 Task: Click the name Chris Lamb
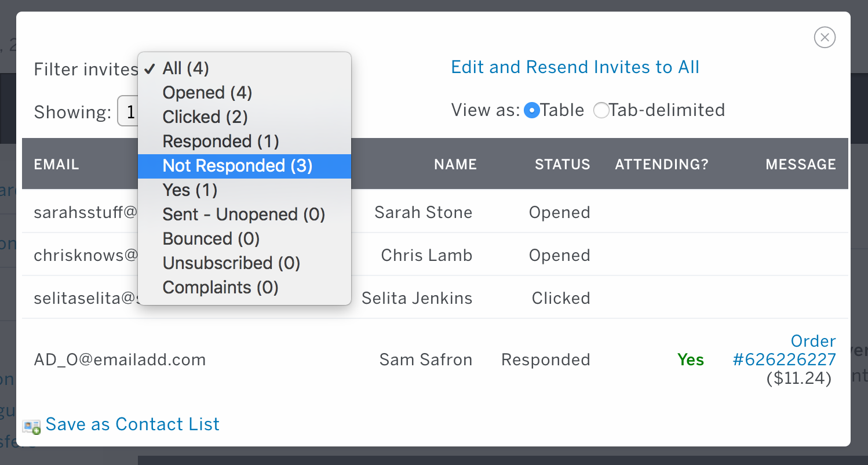(426, 256)
